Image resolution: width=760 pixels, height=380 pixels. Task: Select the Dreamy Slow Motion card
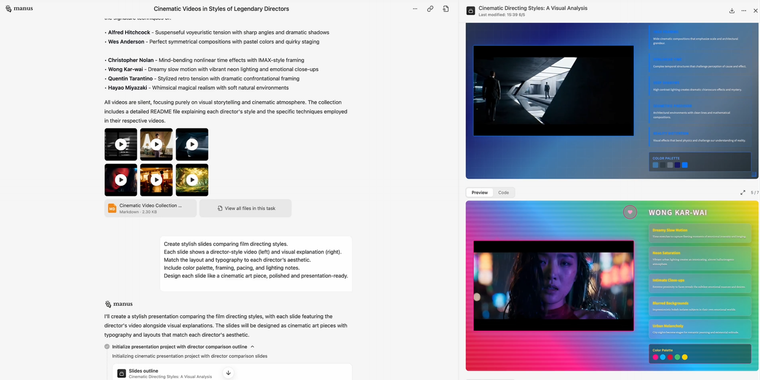tap(699, 233)
